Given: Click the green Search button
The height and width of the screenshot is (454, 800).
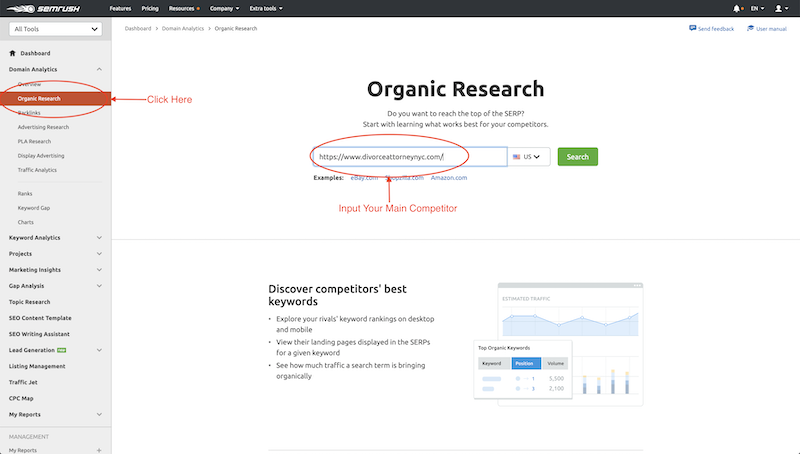Looking at the screenshot, I should click(578, 157).
